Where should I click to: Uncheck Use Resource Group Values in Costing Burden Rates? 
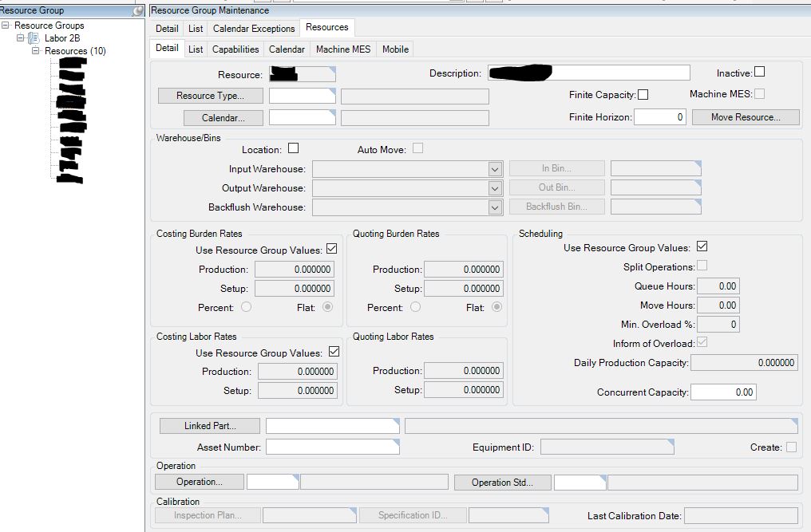(331, 249)
